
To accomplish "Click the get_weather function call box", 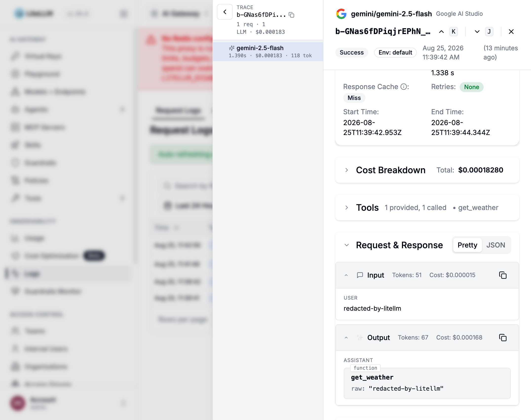I will tap(427, 383).
